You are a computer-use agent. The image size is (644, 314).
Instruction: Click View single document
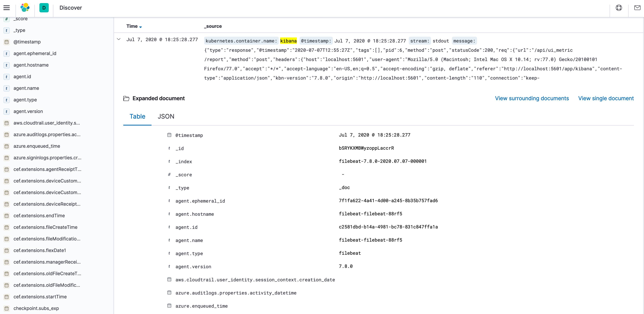606,98
